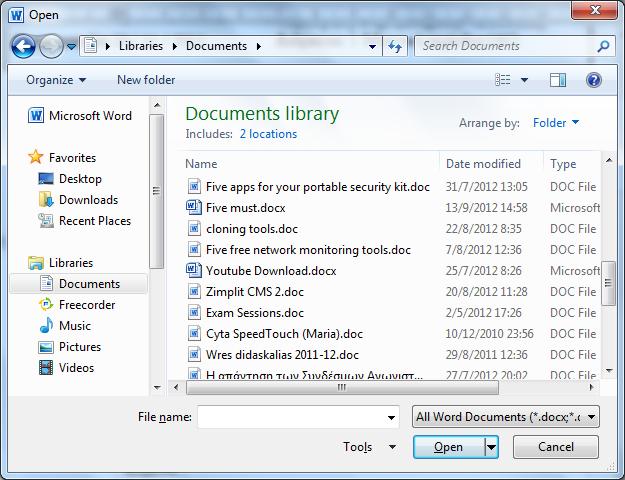This screenshot has width=625, height=480.
Task: Click the 2 locations link
Action: 268,134
